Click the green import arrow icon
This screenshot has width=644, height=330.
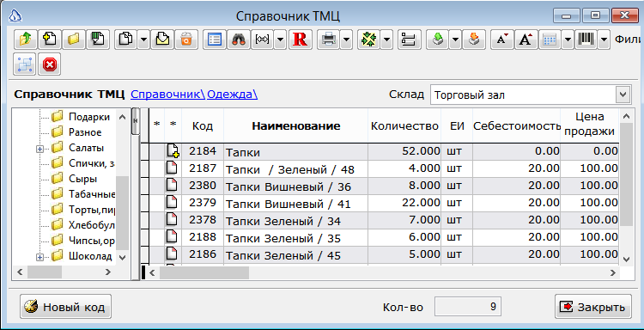point(438,39)
